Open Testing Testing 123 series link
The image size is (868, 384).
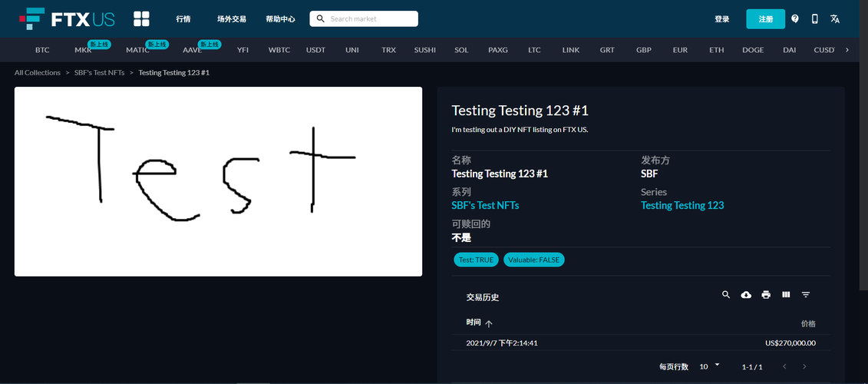(682, 206)
